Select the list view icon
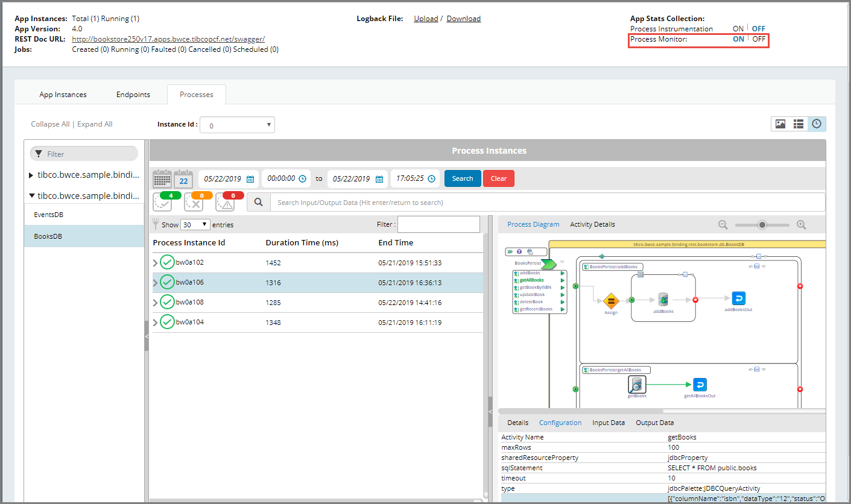This screenshot has width=851, height=504. 799,124
